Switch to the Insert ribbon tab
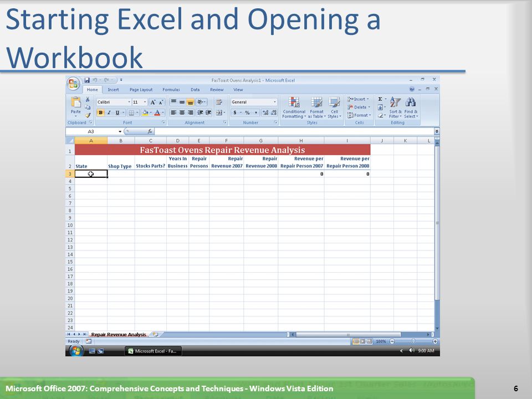This screenshot has height=399, width=532. [113, 90]
